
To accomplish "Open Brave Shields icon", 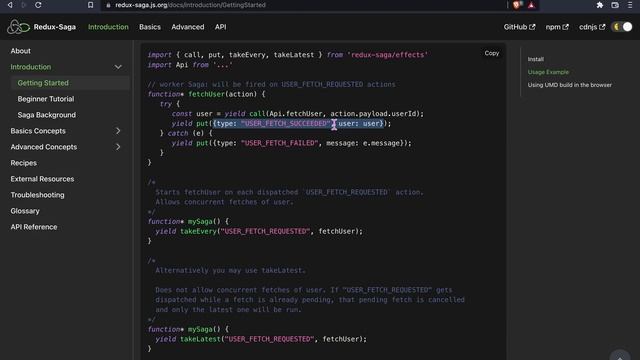I will (517, 5).
